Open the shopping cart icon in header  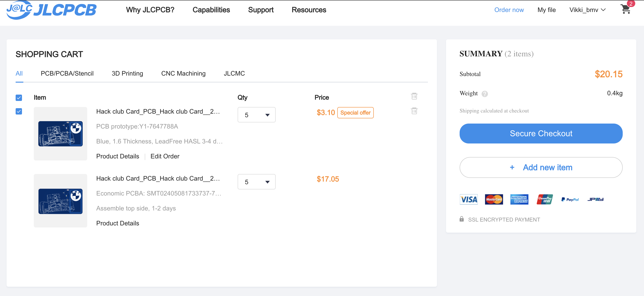[x=625, y=10]
